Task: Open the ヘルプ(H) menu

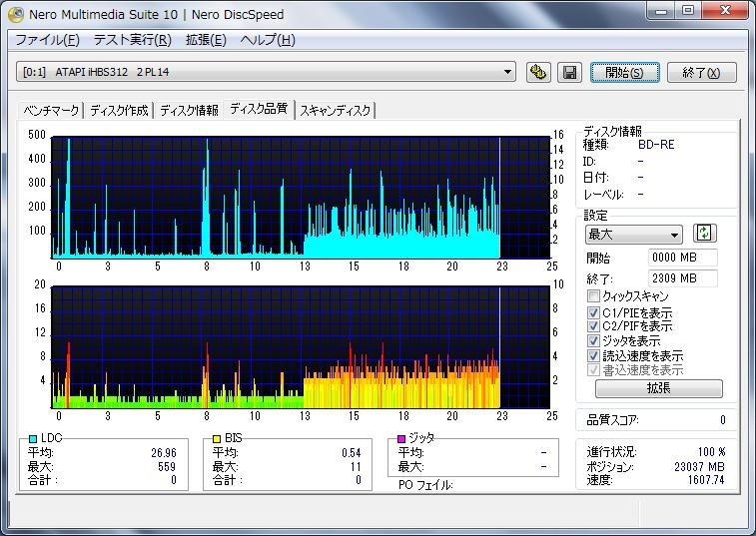Action: point(268,40)
